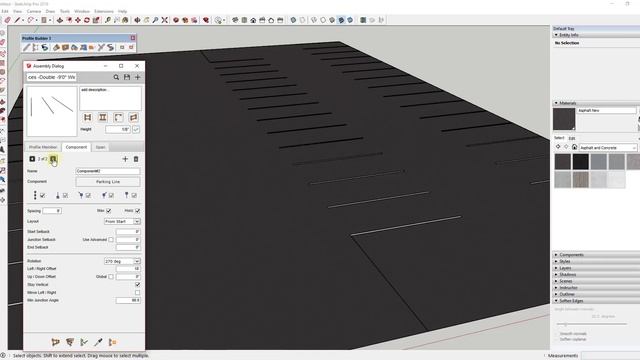This screenshot has width=640, height=360.
Task: Open the Layout From Start dropdown
Action: point(122,221)
